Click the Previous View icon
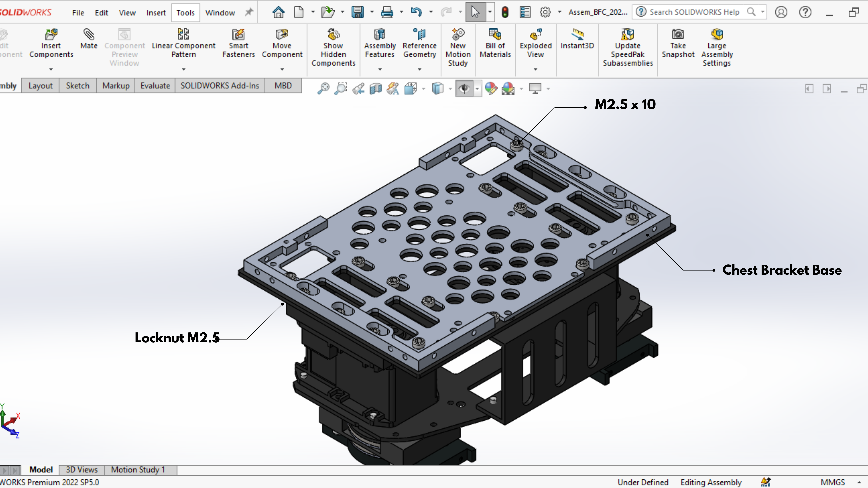 358,89
